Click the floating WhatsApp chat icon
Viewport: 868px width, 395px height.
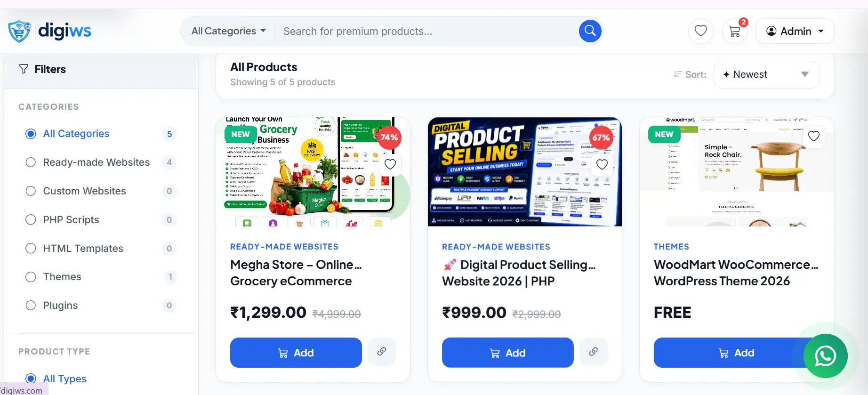coord(825,356)
